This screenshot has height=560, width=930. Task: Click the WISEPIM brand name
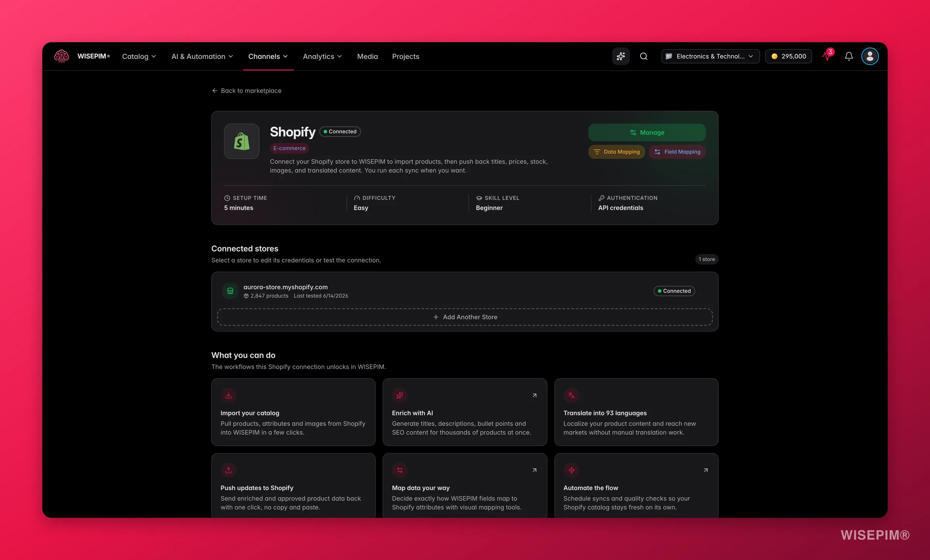tap(94, 56)
